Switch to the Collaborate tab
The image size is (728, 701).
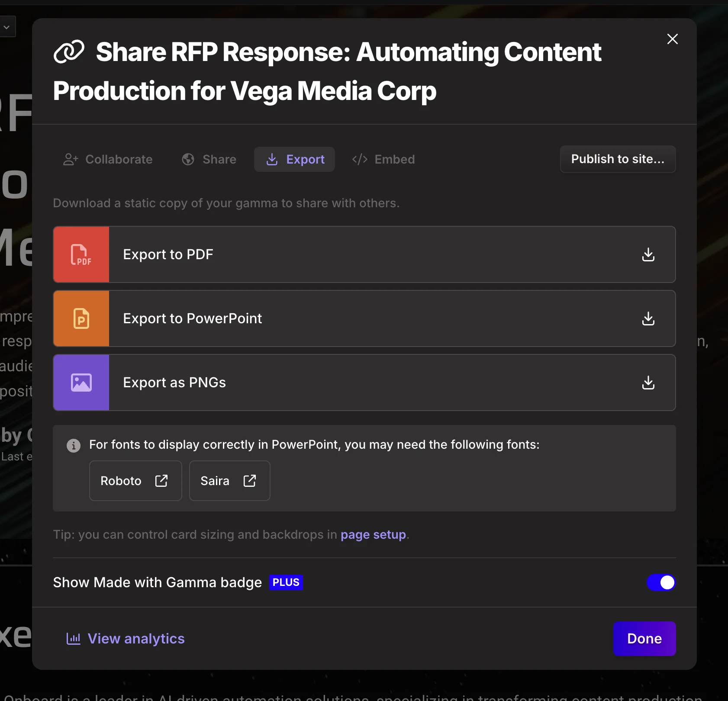108,159
